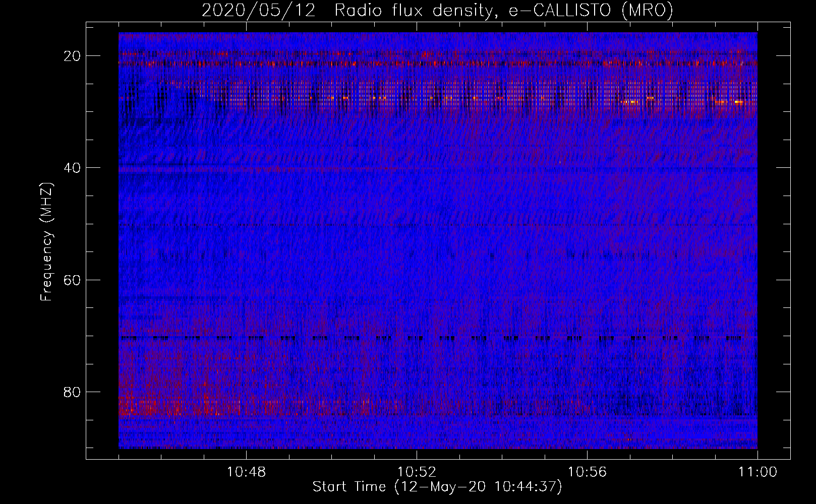This screenshot has height=504, width=816.
Task: Click the '20' frequency tick label
Action: (x=72, y=56)
